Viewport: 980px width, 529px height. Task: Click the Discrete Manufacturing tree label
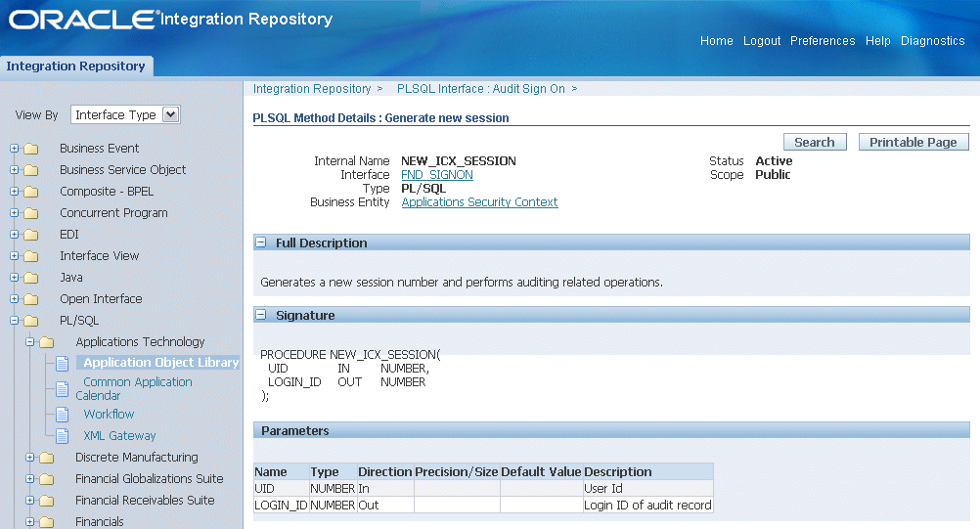click(x=137, y=458)
